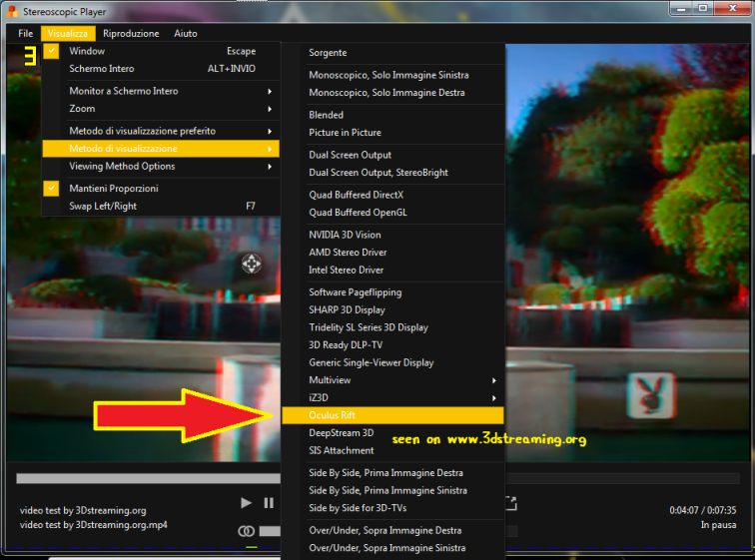755x560 pixels.
Task: Click the 0:04:07 / 0:07:35 time display
Action: [x=702, y=510]
